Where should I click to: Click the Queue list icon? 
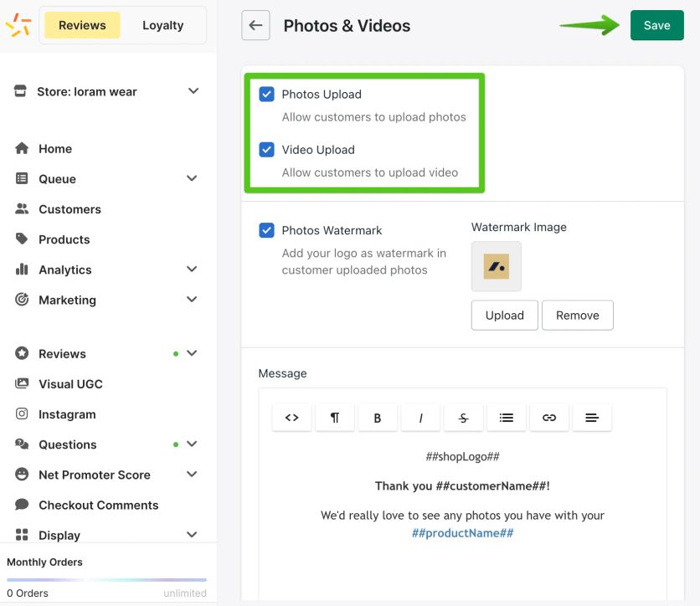click(22, 178)
